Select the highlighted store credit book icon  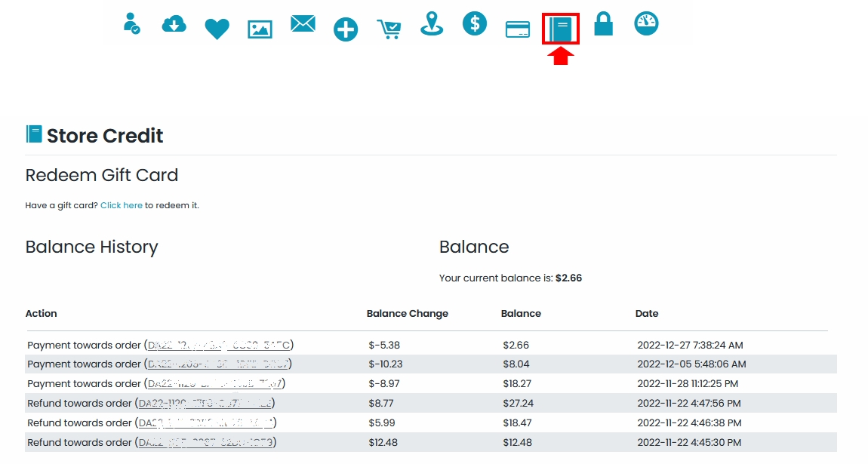pyautogui.click(x=561, y=29)
